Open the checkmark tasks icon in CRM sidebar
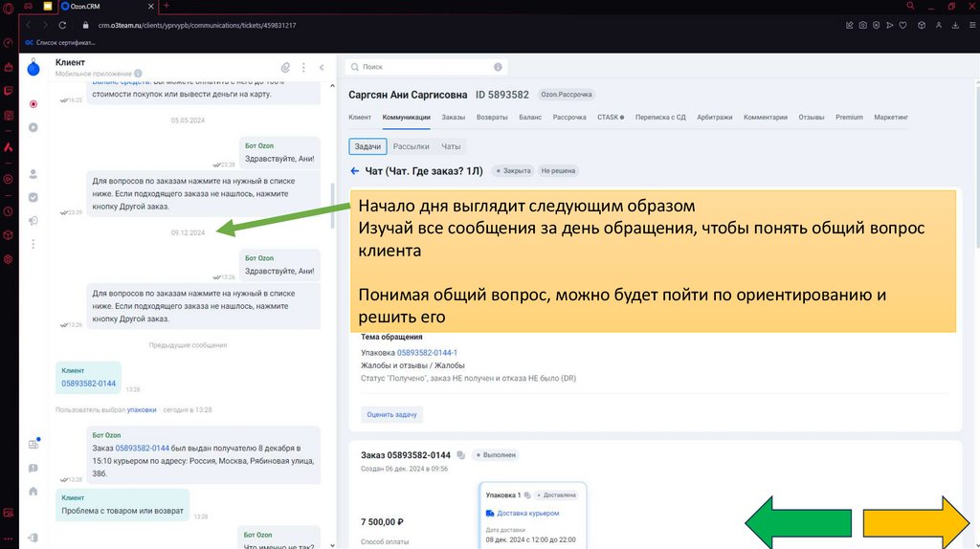Image resolution: width=980 pixels, height=549 pixels. [x=33, y=197]
